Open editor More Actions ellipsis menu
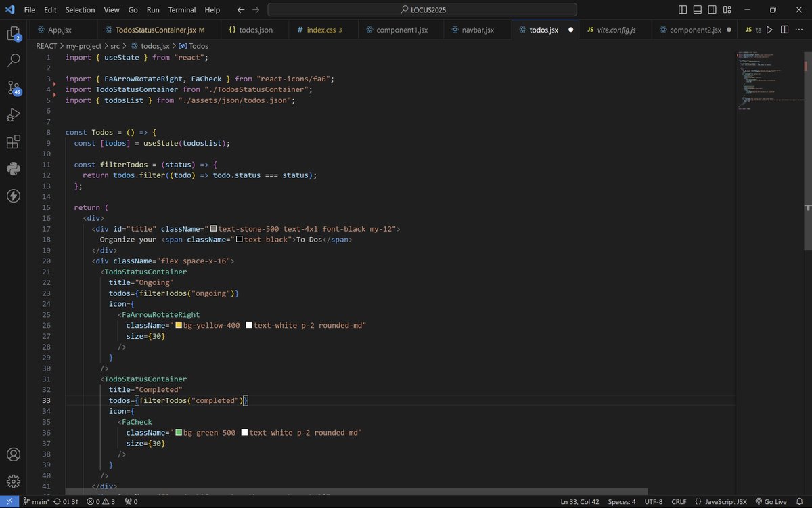 (799, 30)
